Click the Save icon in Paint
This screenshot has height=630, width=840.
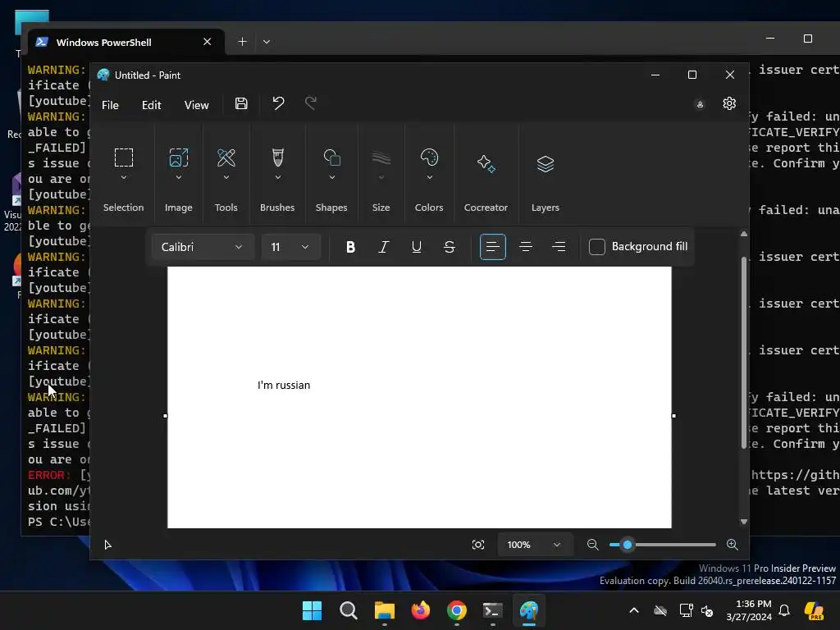pos(241,104)
